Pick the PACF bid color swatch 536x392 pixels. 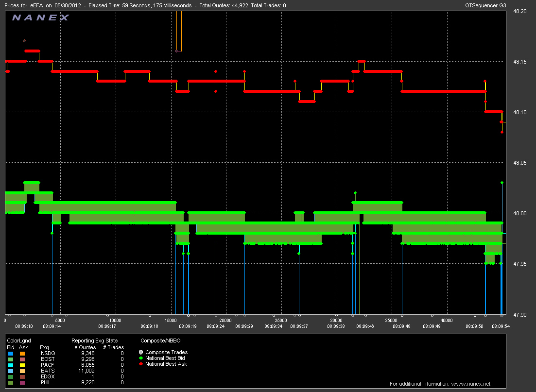11,365
